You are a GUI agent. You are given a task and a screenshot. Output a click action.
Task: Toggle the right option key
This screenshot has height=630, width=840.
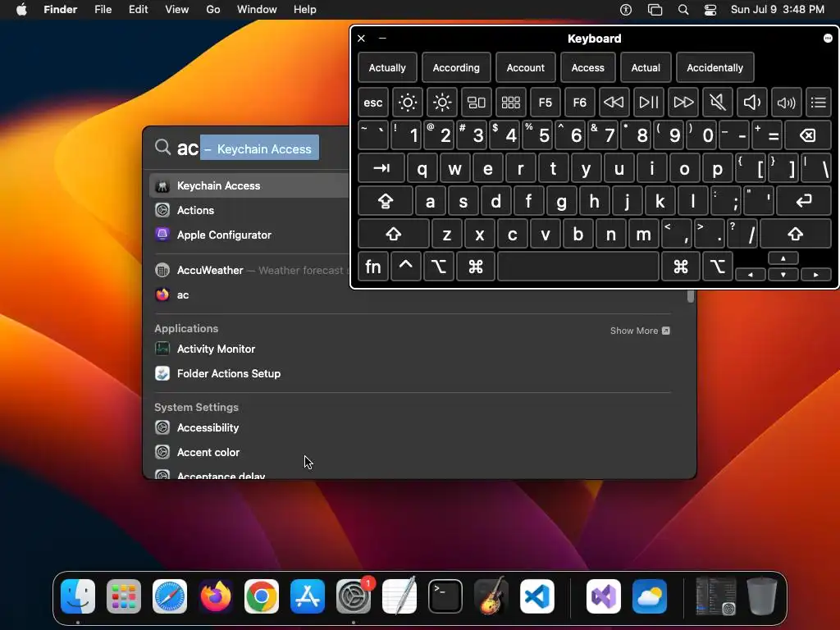[x=717, y=267]
